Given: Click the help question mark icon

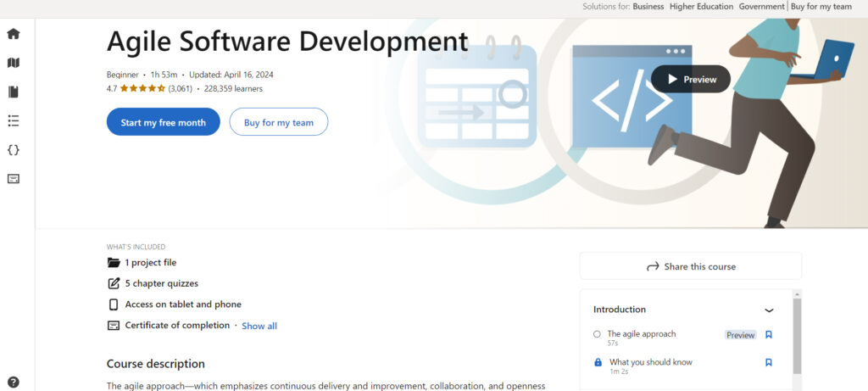Looking at the screenshot, I should pyautogui.click(x=13, y=382).
